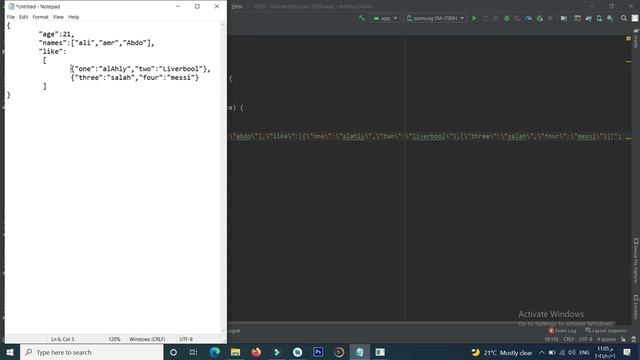Open the notification center icon

click(627, 352)
